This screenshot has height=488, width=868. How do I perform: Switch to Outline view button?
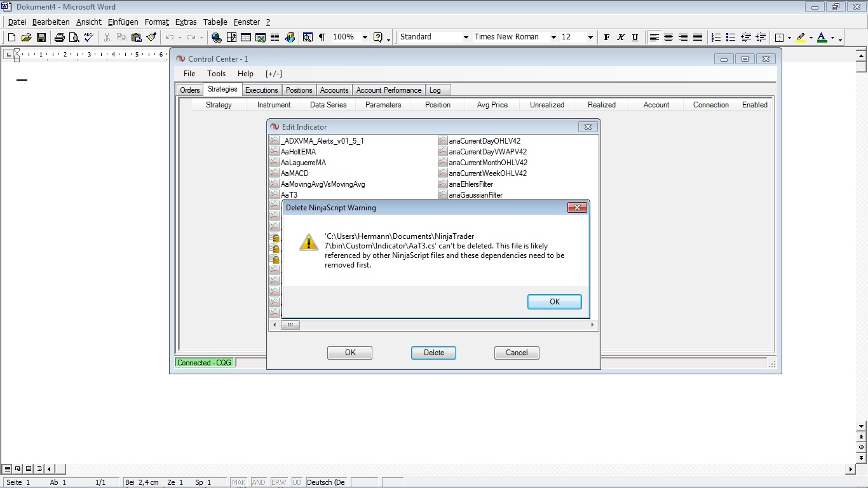39,469
